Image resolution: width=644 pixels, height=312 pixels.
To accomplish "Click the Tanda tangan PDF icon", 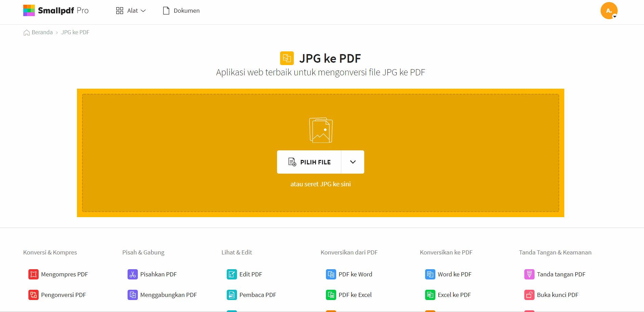I will pyautogui.click(x=529, y=274).
